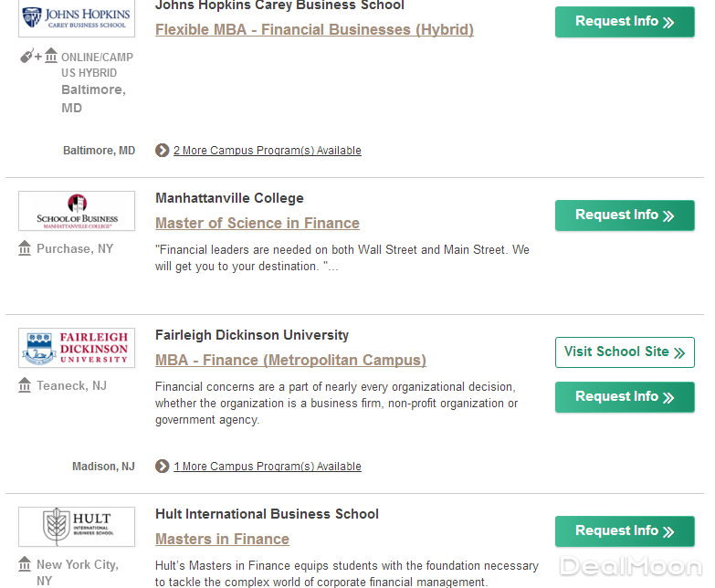The height and width of the screenshot is (588, 715).
Task: Request info for Manhattanville College program
Action: point(625,215)
